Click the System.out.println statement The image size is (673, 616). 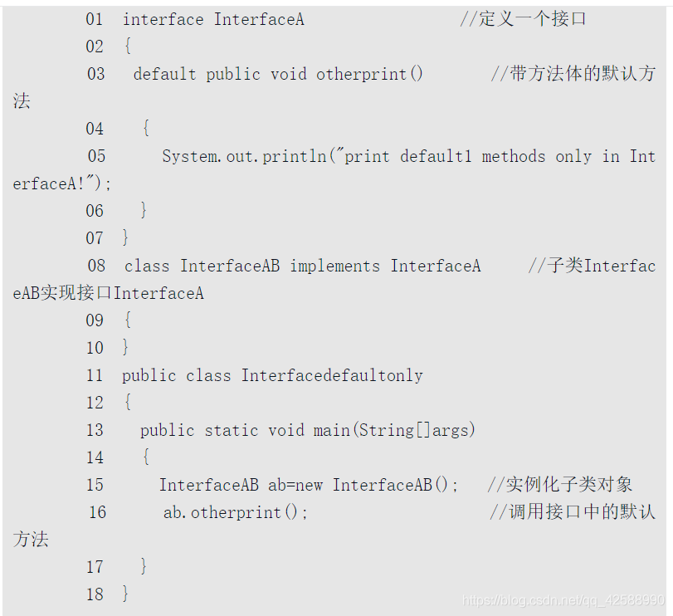click(408, 156)
